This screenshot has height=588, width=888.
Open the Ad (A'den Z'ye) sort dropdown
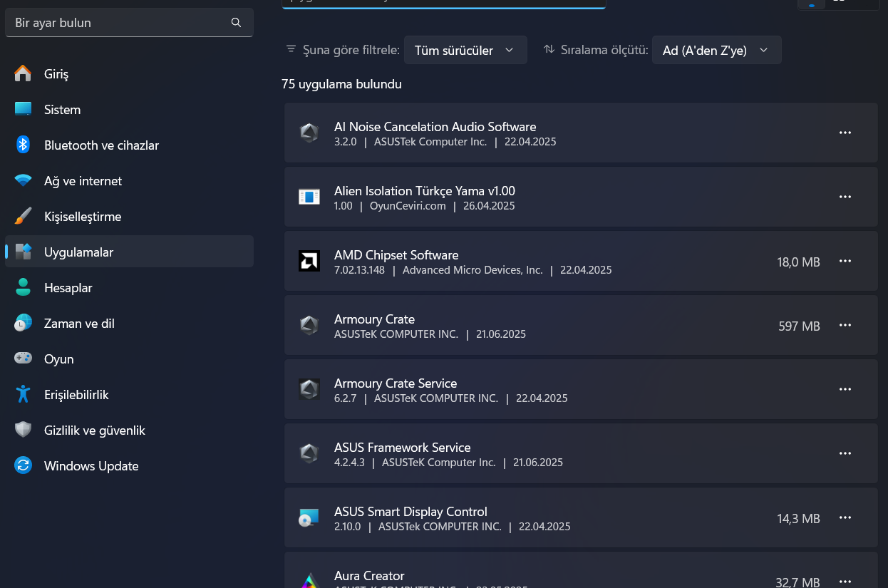click(x=716, y=50)
